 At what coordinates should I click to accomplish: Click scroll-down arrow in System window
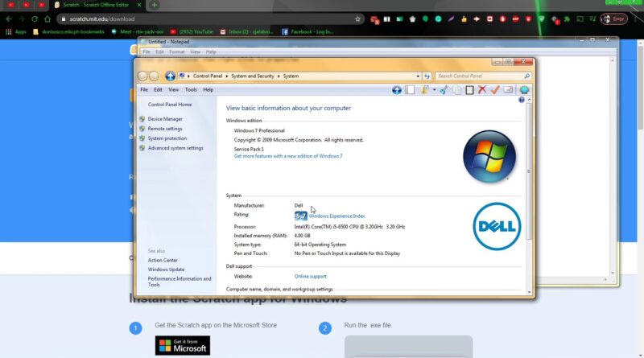coord(529,292)
